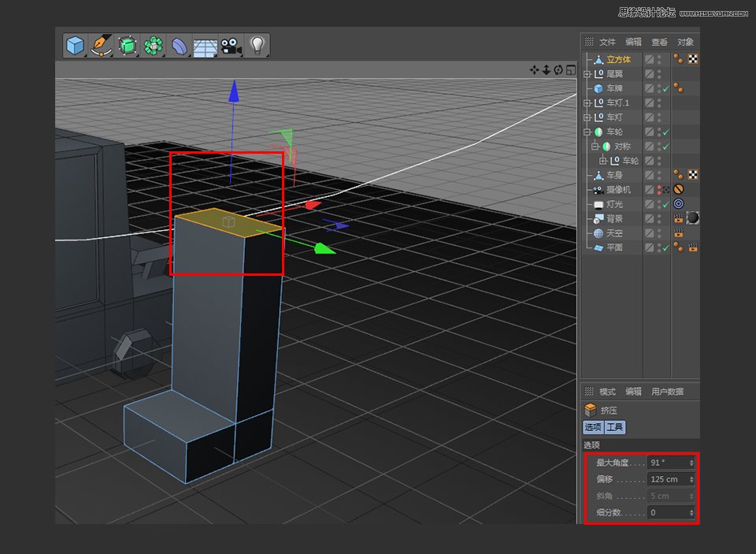Open the 文件 menu in object manager

coord(607,42)
